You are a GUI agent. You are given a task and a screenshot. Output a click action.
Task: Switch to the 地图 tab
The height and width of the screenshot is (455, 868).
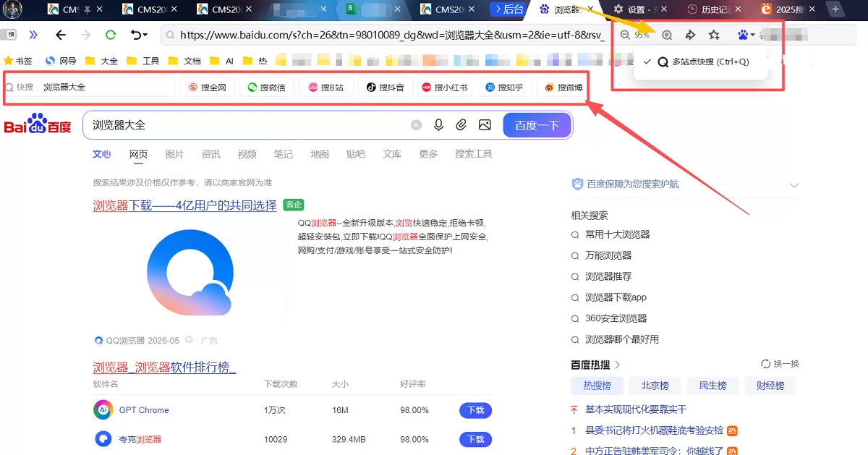pos(320,154)
